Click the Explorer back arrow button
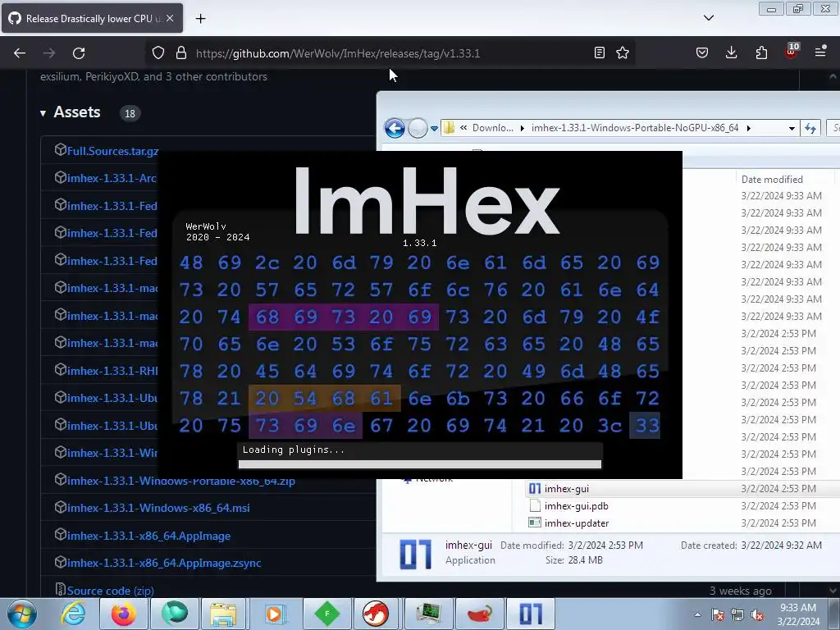The width and height of the screenshot is (840, 630). (395, 128)
